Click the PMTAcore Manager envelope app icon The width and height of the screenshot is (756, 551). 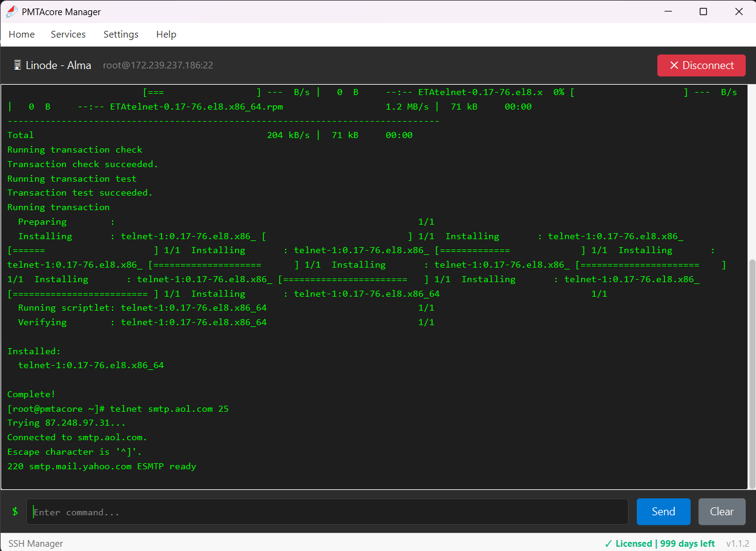pyautogui.click(x=12, y=11)
